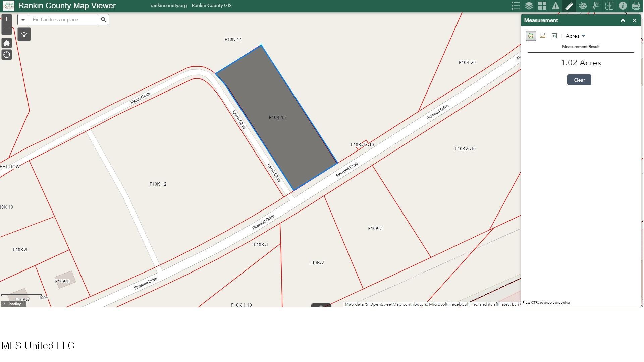Image resolution: width=644 pixels, height=362 pixels.
Task: Open the Rankin County GIS link
Action: coord(211,6)
